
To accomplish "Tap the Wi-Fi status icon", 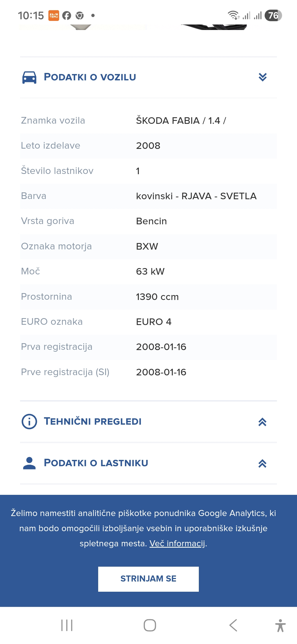I will pos(233,15).
